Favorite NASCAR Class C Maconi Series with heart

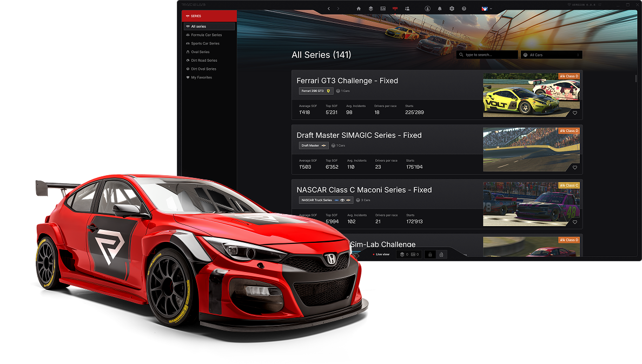[575, 222]
